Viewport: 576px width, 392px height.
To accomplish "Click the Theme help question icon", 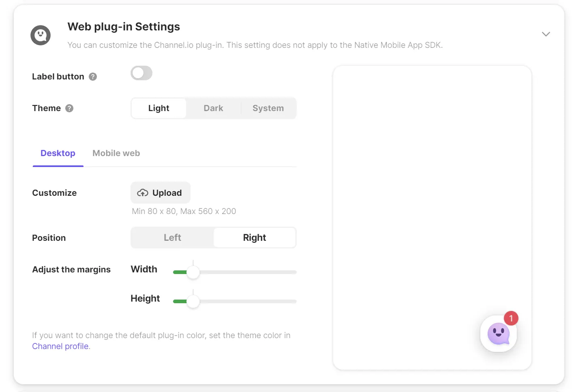I will coord(69,108).
